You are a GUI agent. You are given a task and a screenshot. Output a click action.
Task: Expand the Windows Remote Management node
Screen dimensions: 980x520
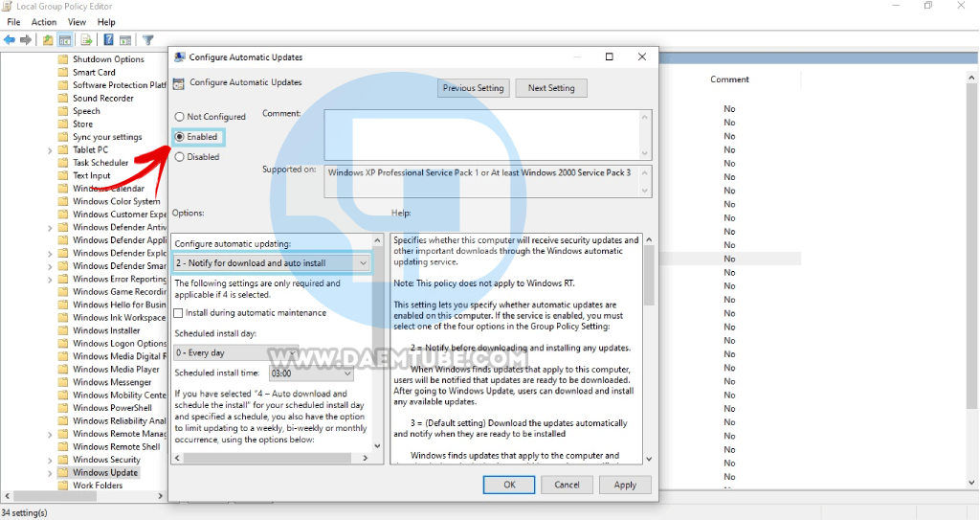tap(50, 434)
